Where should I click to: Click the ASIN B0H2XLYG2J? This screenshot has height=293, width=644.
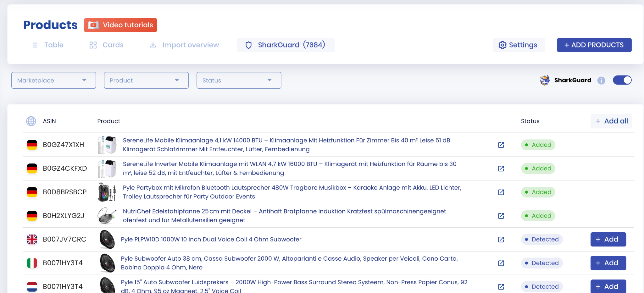(64, 216)
